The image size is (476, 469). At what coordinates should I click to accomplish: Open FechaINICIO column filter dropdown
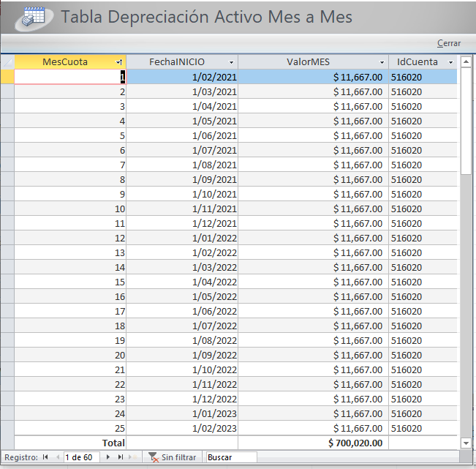click(x=231, y=63)
